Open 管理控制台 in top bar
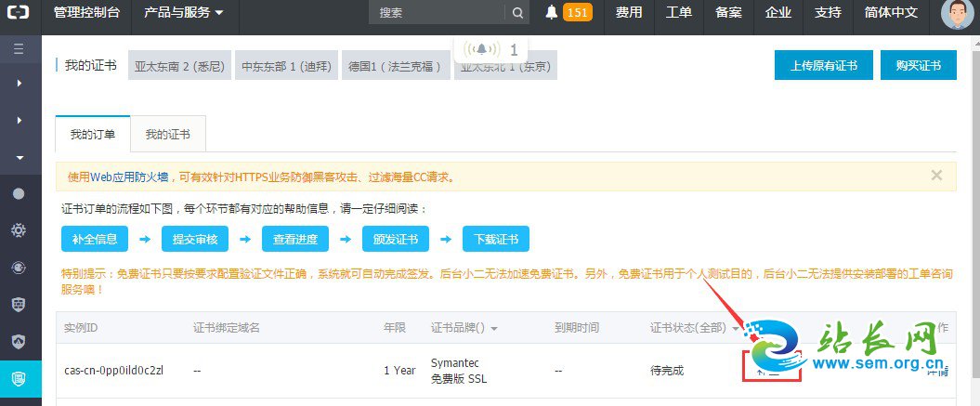 (x=86, y=12)
